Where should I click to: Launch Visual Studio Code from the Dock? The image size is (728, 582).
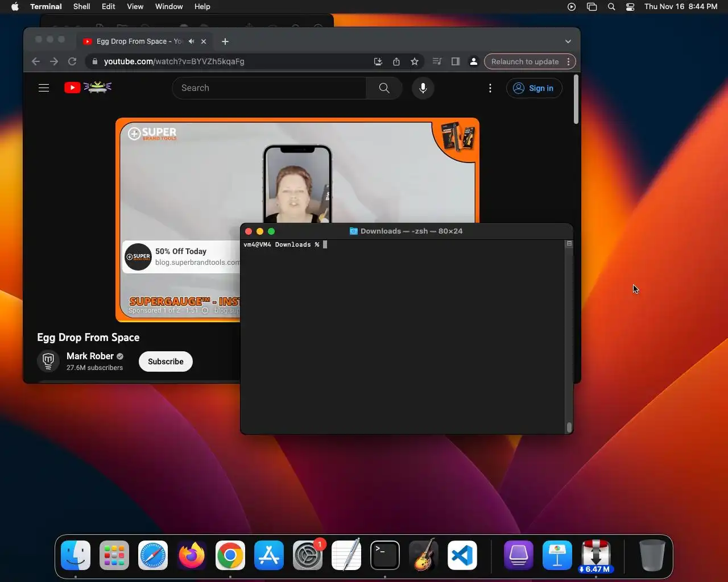click(462, 555)
